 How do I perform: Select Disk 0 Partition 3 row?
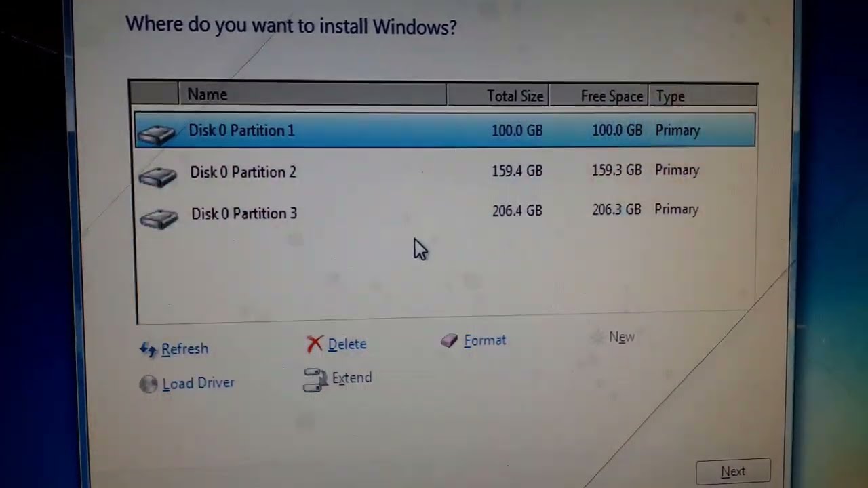(x=445, y=212)
